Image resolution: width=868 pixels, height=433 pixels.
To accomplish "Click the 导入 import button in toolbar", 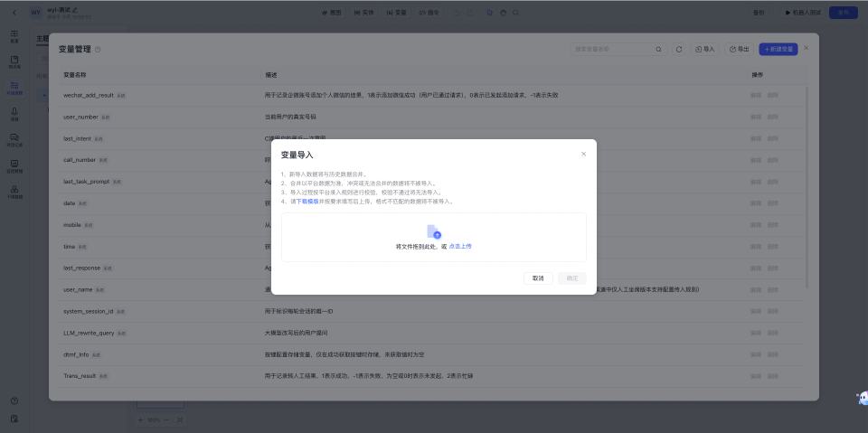I will tap(704, 49).
